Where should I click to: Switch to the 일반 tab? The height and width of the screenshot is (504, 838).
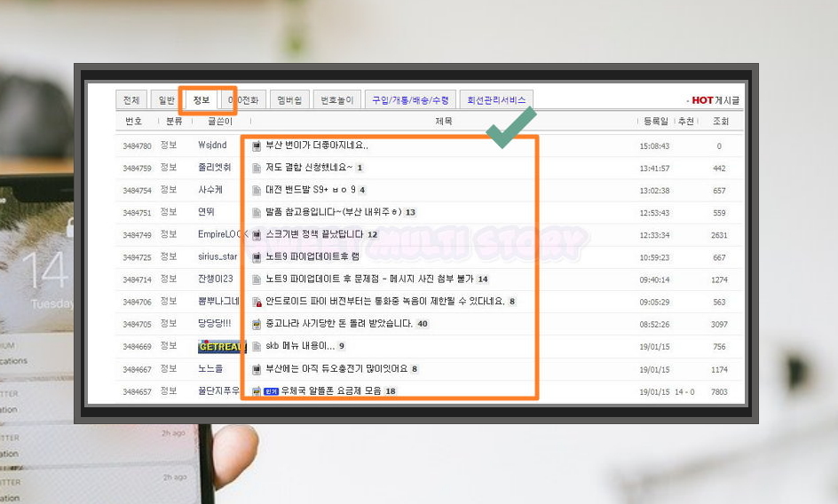point(166,100)
